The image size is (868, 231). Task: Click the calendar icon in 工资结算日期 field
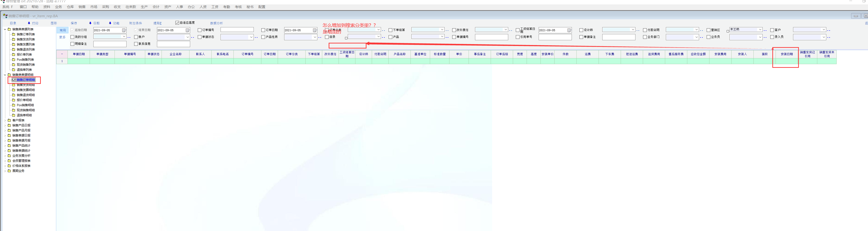click(569, 30)
